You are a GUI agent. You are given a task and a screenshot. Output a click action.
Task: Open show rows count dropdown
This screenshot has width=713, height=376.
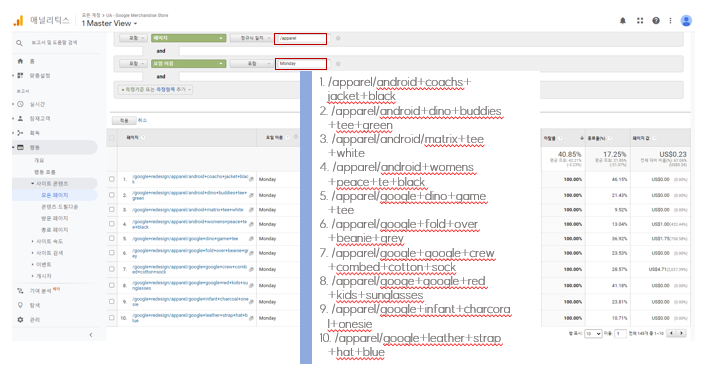tap(593, 334)
